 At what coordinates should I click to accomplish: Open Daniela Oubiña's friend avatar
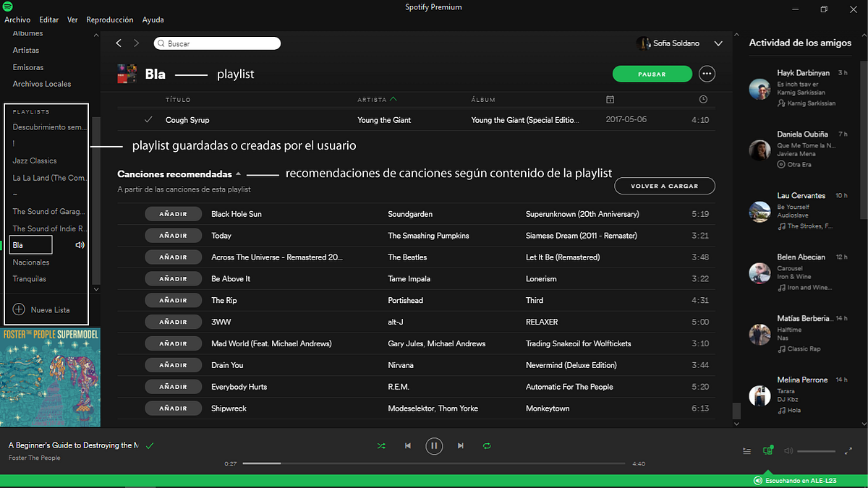pos(759,150)
